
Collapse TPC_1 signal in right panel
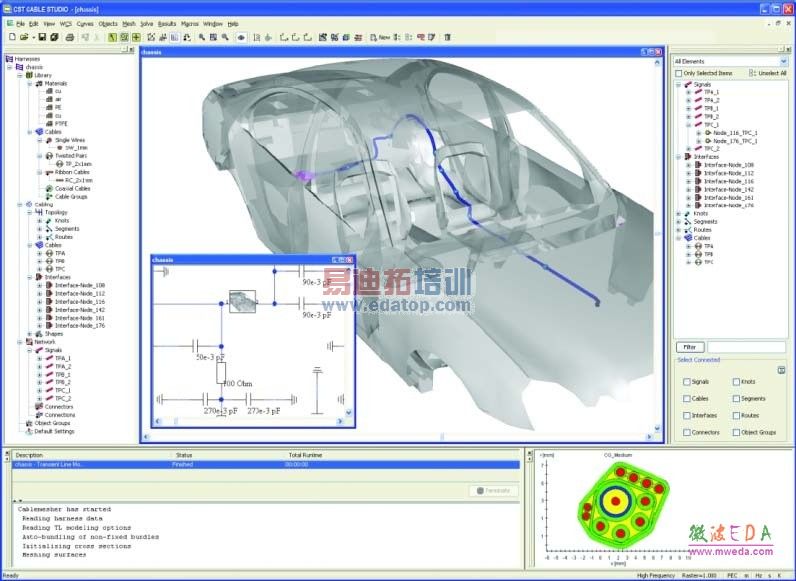688,124
